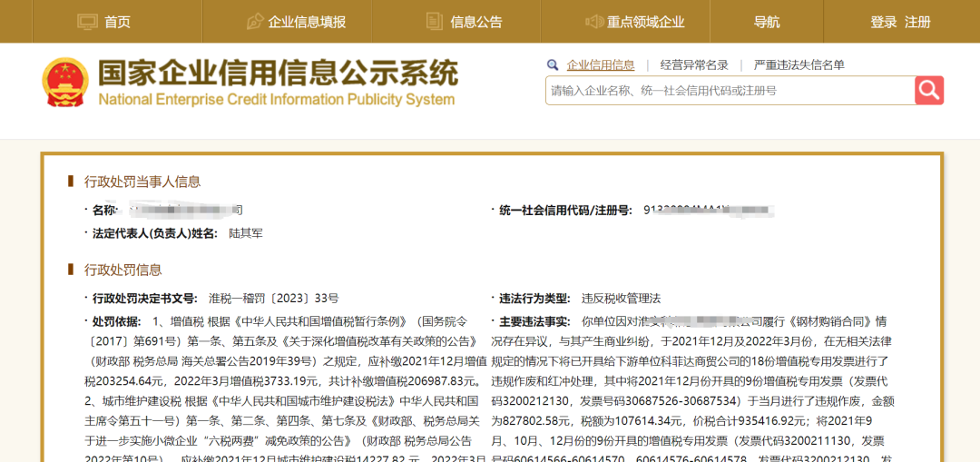
Task: Click the 处罚依据 label
Action: pyautogui.click(x=117, y=322)
